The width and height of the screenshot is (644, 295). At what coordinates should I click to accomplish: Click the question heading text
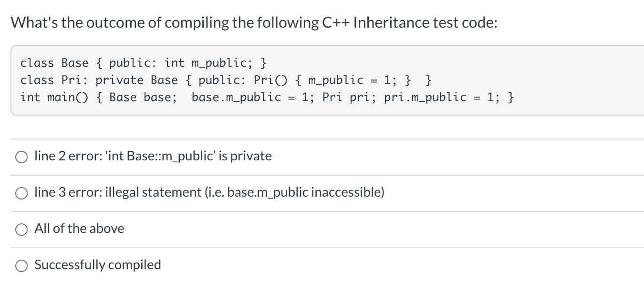(x=254, y=23)
